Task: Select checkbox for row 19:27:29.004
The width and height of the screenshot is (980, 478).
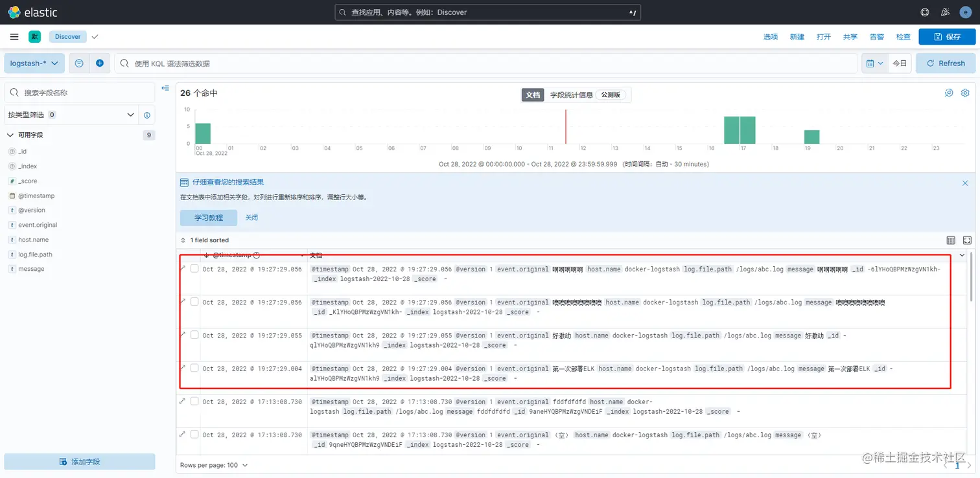Action: [x=194, y=368]
